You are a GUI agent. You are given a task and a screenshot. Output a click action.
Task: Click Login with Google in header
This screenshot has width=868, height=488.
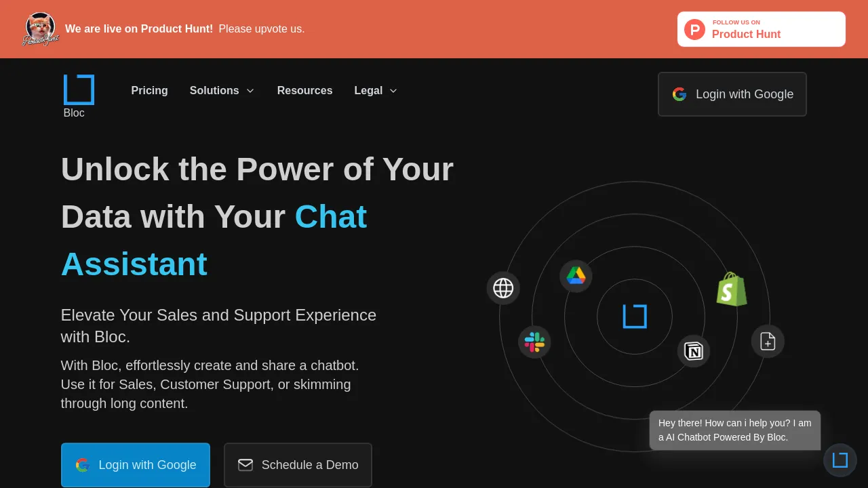click(x=732, y=94)
